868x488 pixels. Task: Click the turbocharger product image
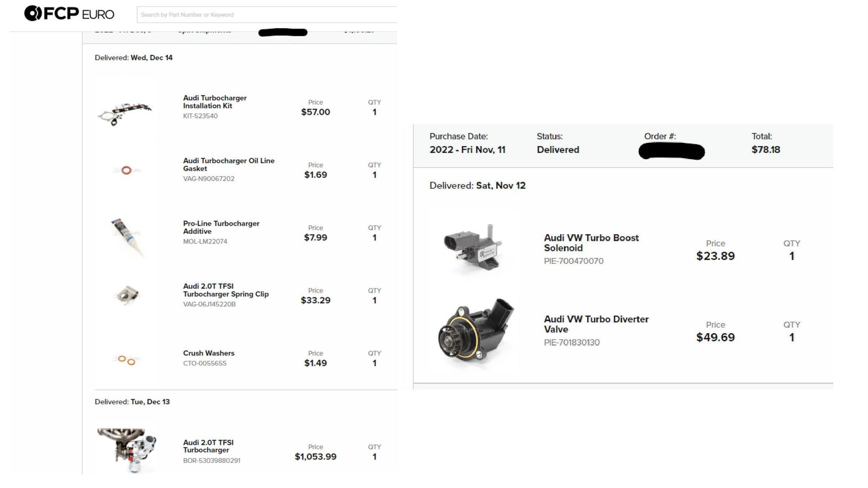(x=127, y=450)
